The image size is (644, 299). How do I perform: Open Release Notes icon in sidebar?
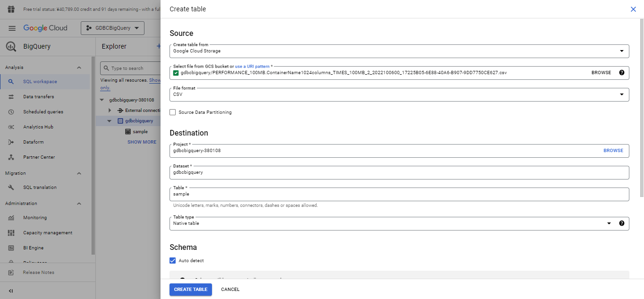click(11, 273)
